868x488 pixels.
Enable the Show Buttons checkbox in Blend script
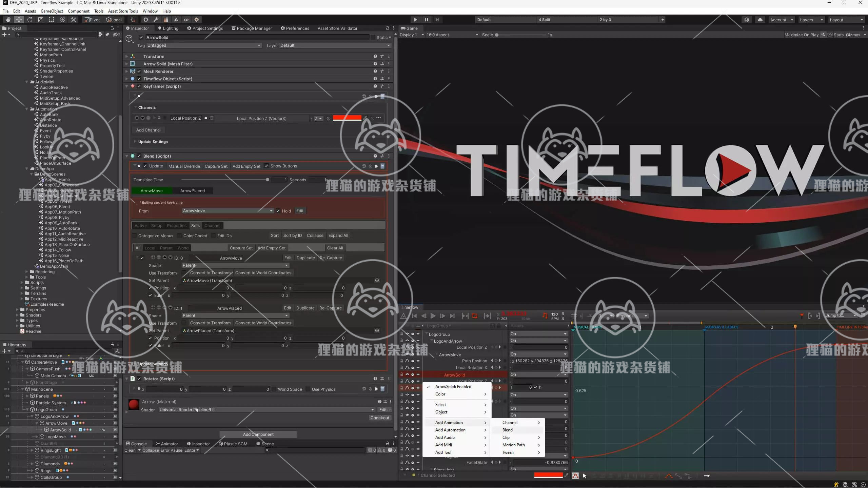pyautogui.click(x=267, y=166)
